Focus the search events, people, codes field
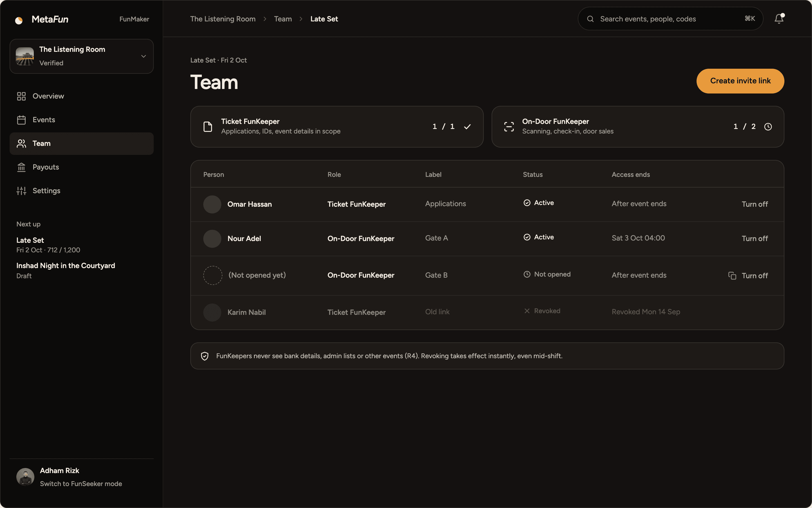 point(670,19)
